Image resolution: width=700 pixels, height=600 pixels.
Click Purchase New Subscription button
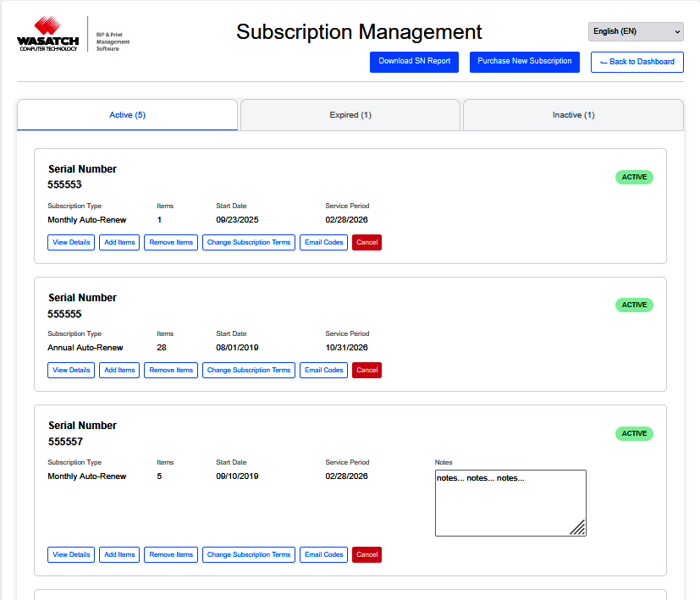click(524, 62)
